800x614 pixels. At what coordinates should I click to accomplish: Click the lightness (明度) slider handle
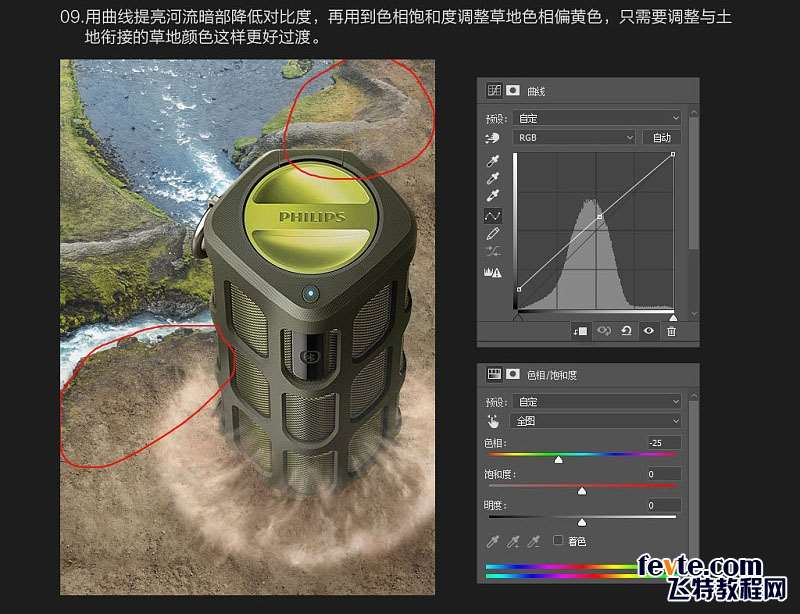(582, 523)
